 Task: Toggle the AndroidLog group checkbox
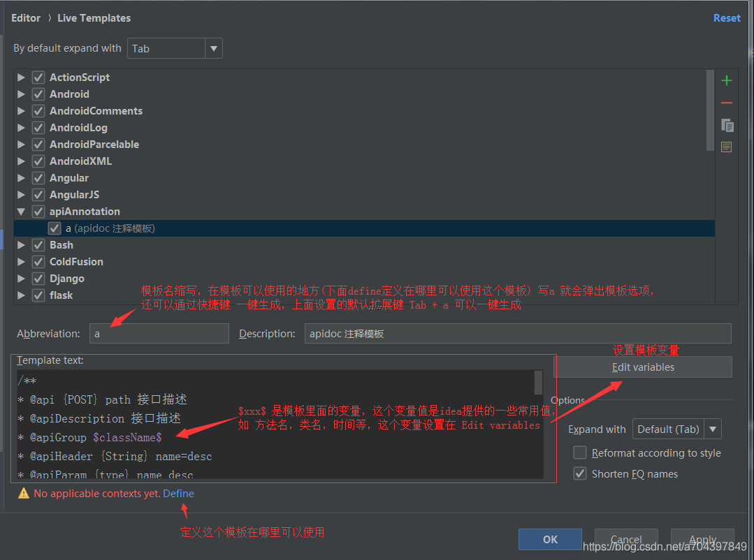[38, 128]
